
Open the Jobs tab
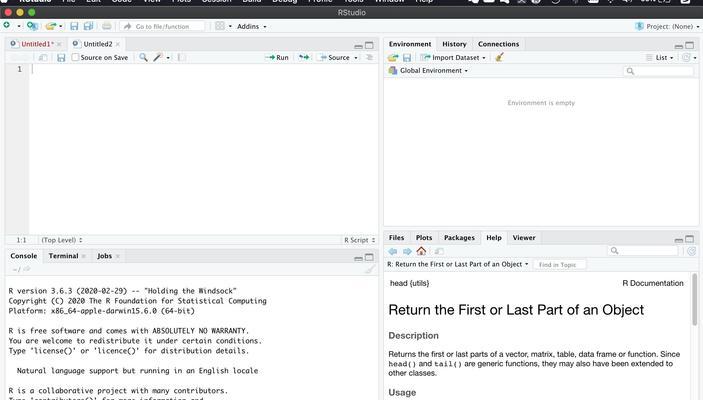pyautogui.click(x=104, y=256)
